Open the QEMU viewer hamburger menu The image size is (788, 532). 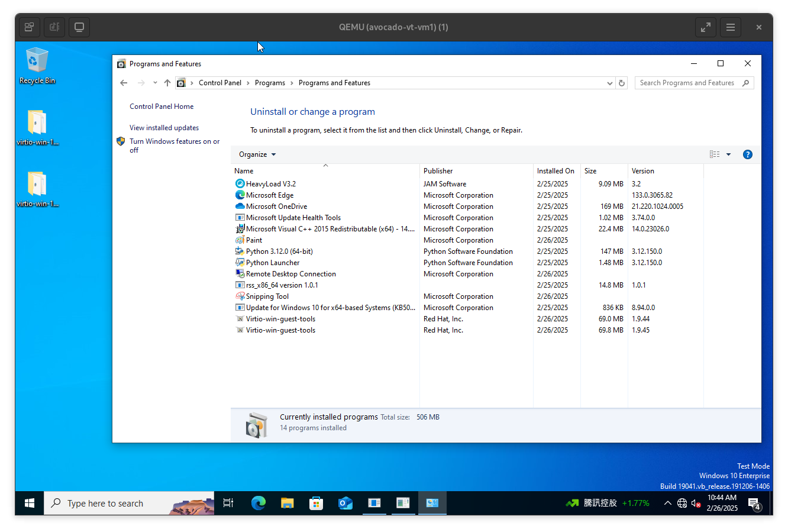point(731,27)
